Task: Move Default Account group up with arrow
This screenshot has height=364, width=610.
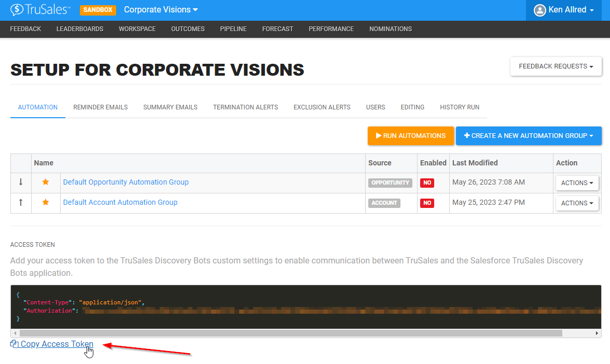Action: tap(21, 202)
